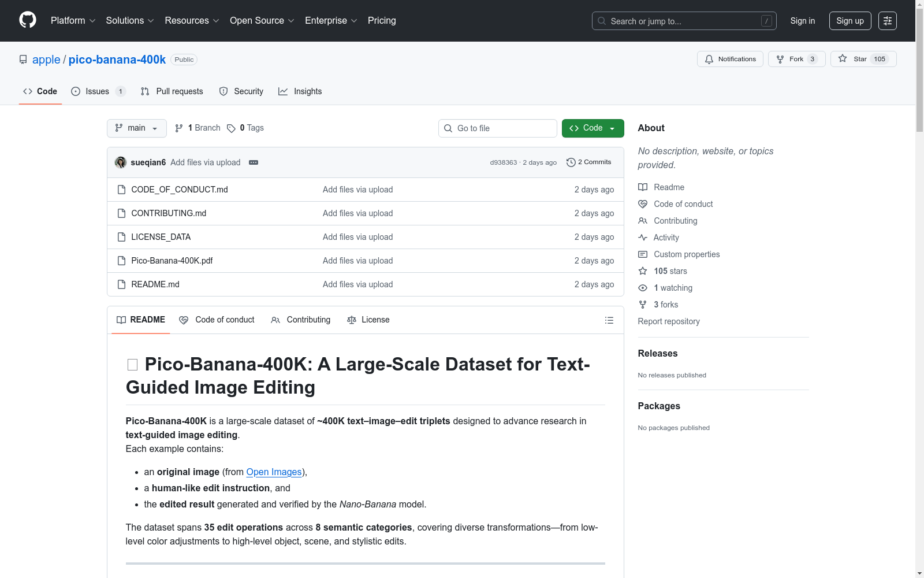
Task: Click file icon beside LICENSE_DATA
Action: (121, 237)
